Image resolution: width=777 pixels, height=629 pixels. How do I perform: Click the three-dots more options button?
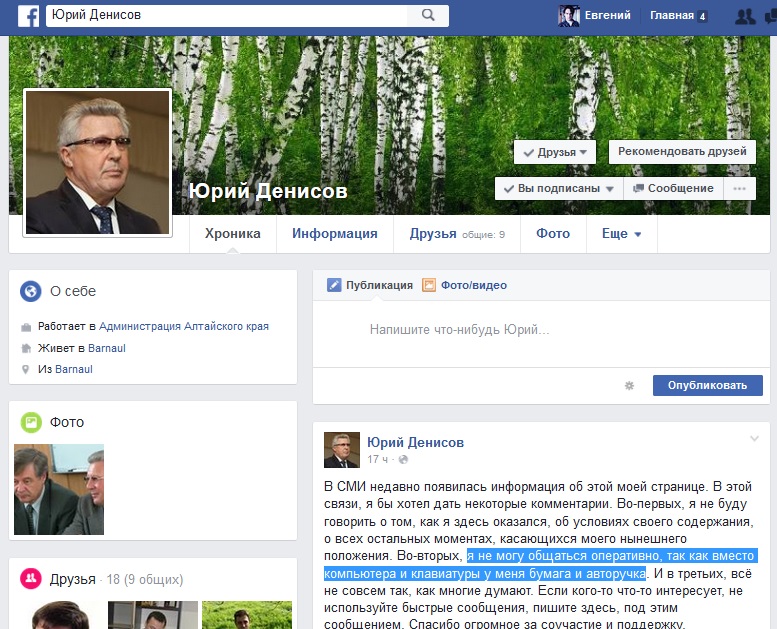(739, 188)
